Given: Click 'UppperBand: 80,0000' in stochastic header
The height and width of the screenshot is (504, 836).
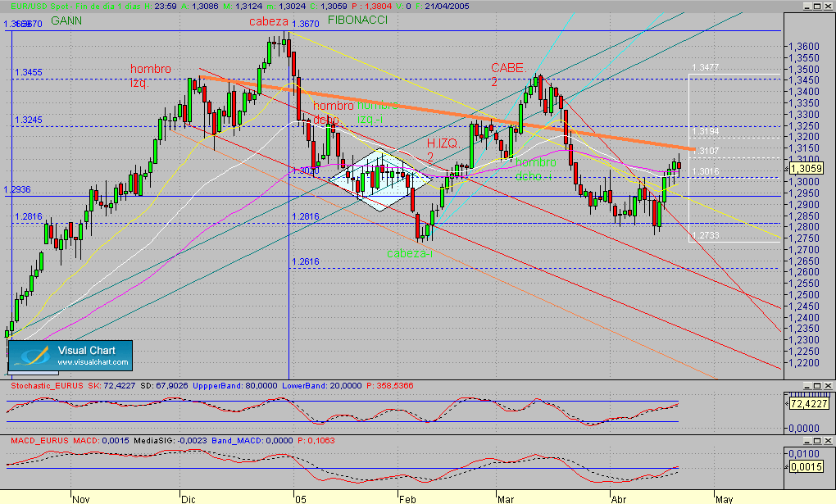Looking at the screenshot, I should [235, 386].
